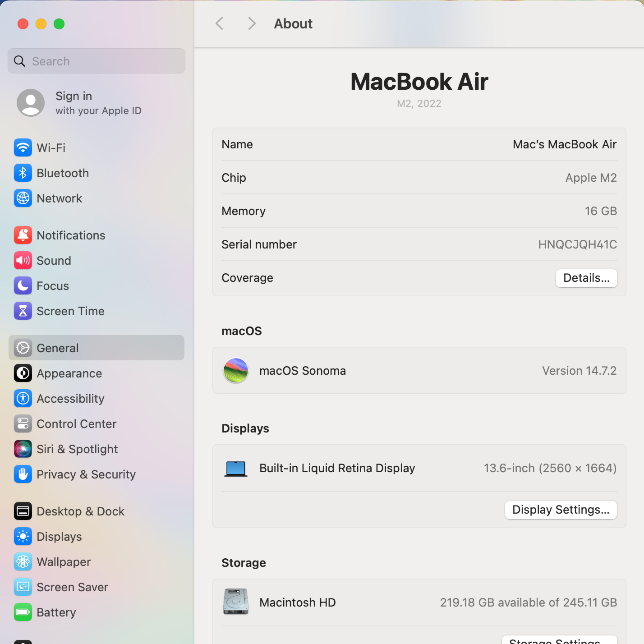Open Wi-Fi settings icon in sidebar
Screen dimensions: 644x644
[x=23, y=147]
